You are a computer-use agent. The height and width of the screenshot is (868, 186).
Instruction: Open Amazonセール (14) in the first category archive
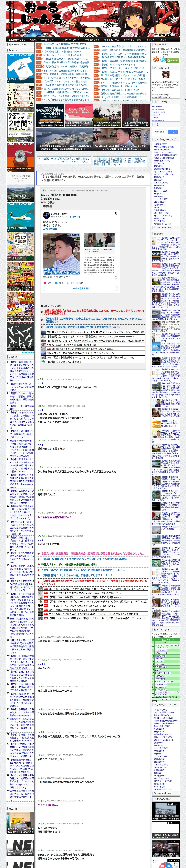click(x=163, y=224)
